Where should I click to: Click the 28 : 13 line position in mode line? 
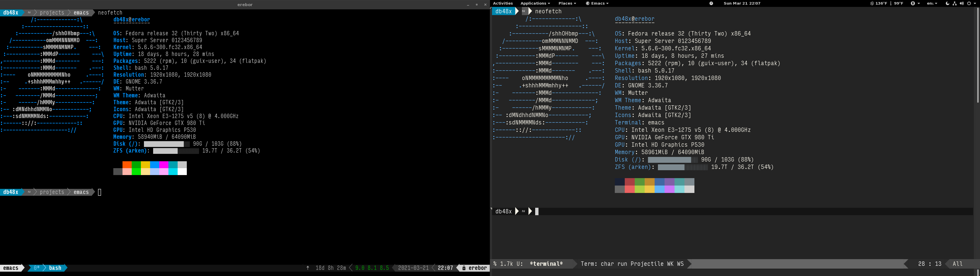coord(929,264)
